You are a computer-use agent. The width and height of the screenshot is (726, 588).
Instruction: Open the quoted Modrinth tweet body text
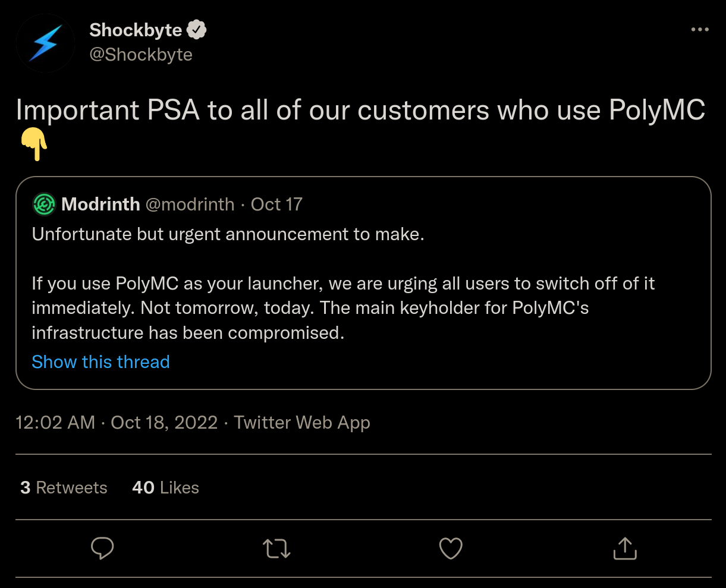coord(343,283)
